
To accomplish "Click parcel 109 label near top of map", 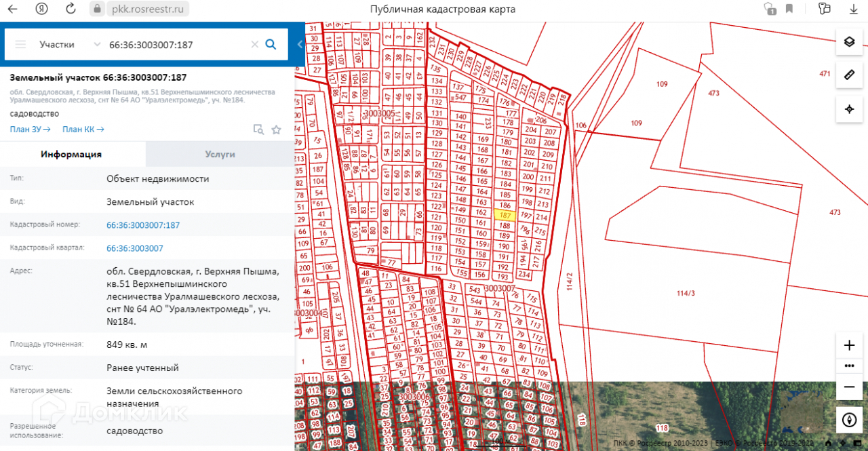I will pos(662,84).
